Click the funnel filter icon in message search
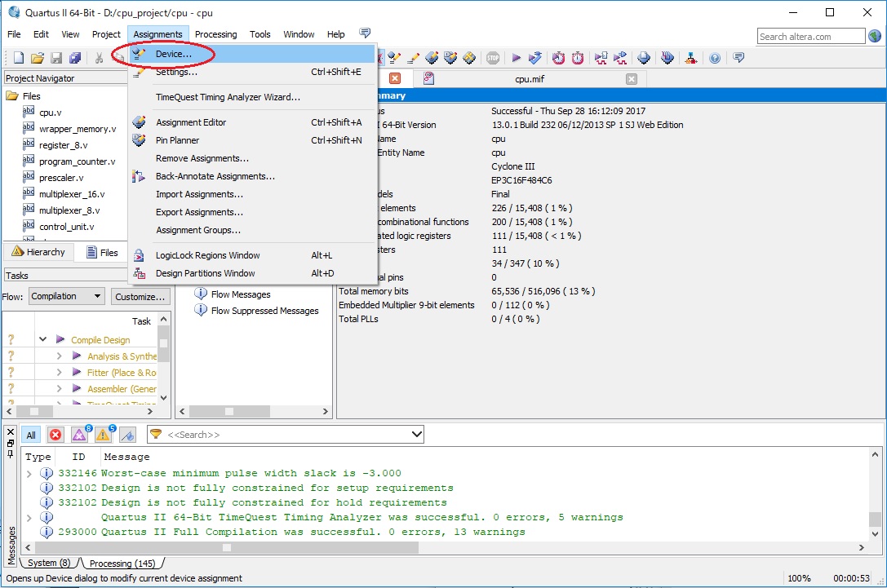 (156, 434)
